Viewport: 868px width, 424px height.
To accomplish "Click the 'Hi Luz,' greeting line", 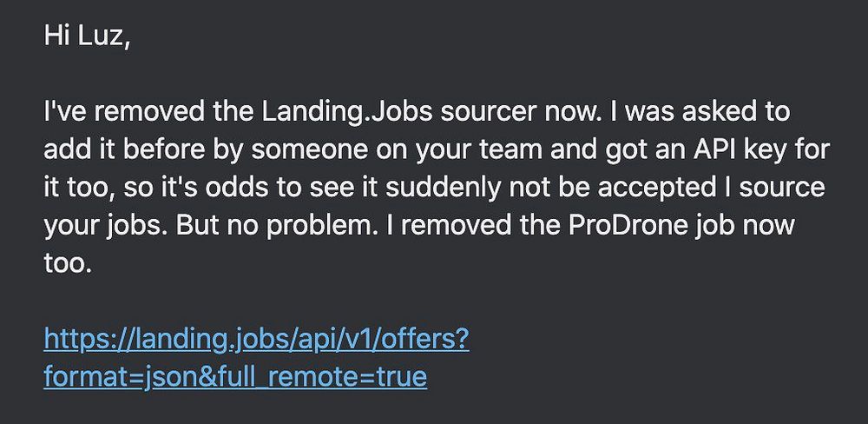I will pos(87,39).
